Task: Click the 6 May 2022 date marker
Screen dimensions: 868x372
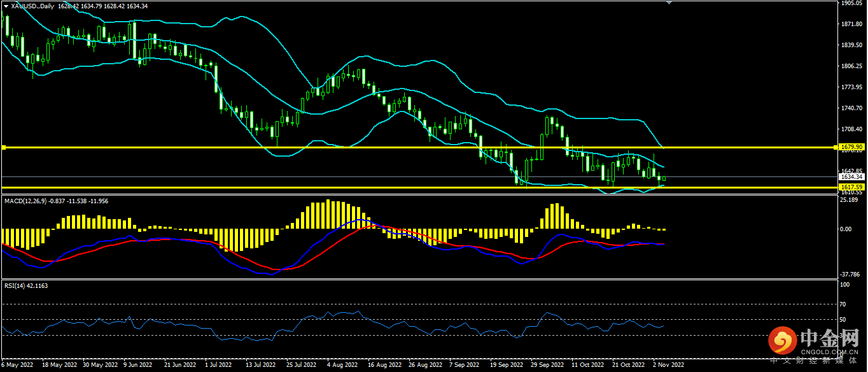Action: [x=18, y=365]
